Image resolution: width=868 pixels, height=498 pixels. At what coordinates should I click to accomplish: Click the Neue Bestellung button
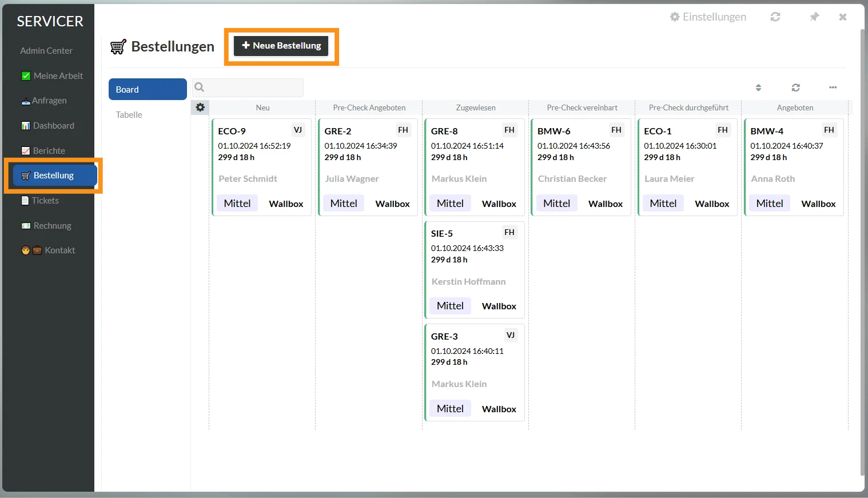coord(281,46)
